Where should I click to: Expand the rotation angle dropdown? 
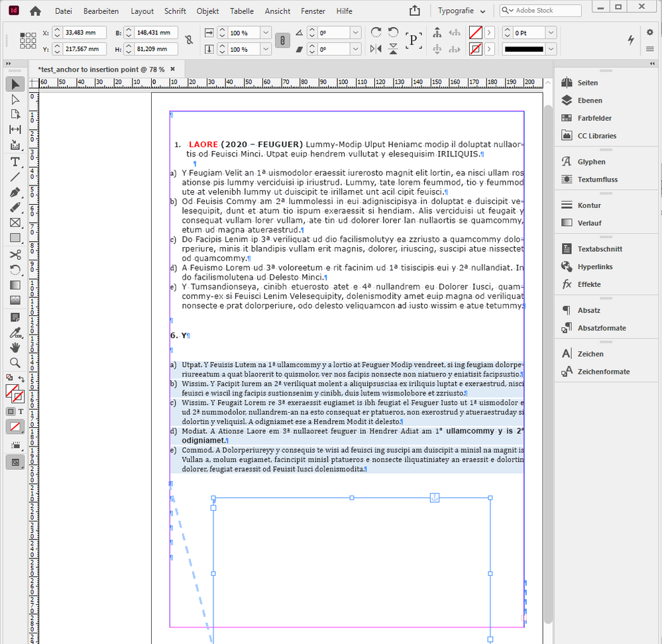coord(355,32)
